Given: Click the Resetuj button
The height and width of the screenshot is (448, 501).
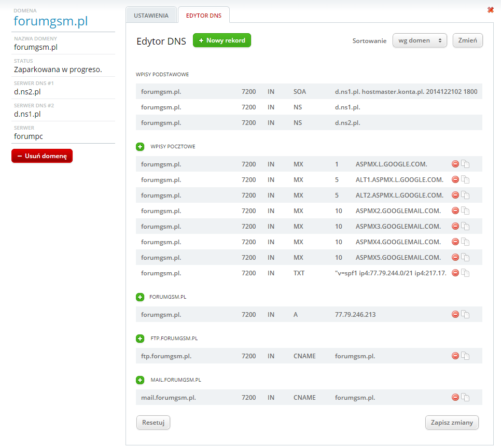Looking at the screenshot, I should point(153,423).
